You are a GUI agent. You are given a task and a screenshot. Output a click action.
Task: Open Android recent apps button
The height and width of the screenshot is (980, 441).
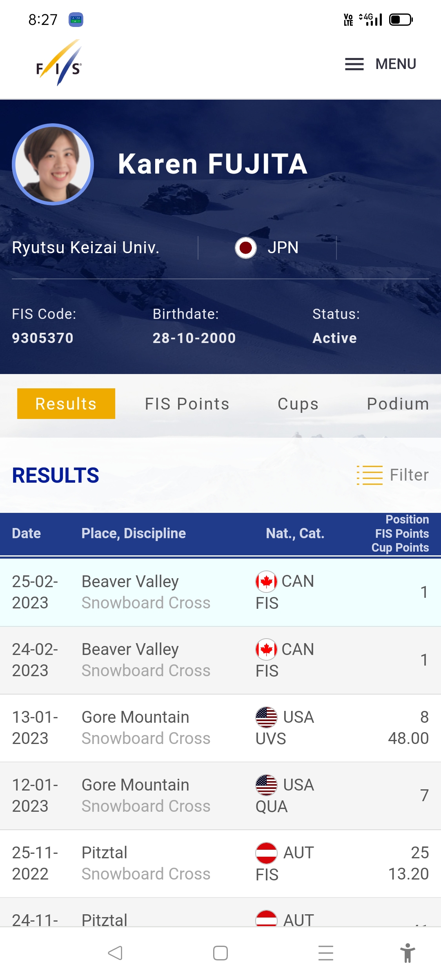(x=325, y=953)
